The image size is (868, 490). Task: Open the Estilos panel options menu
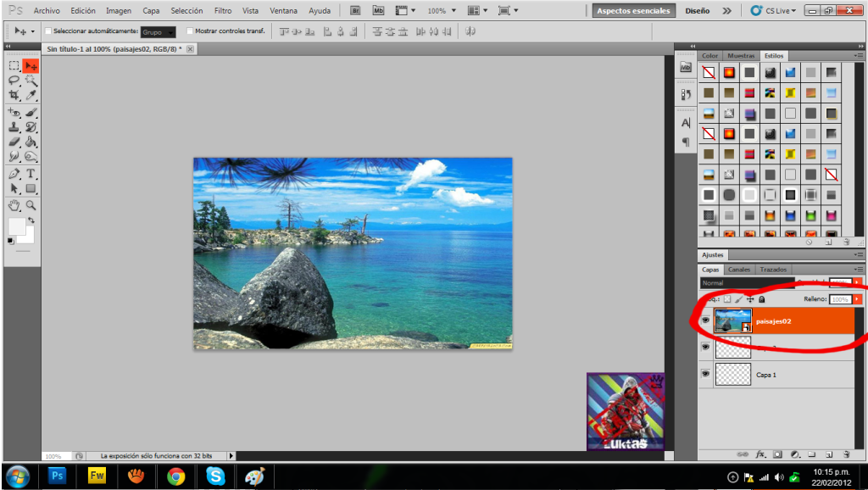859,55
